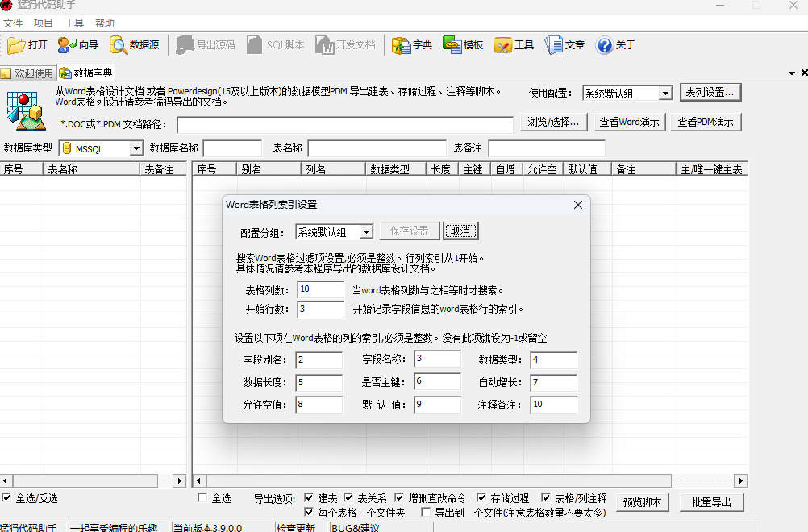Screen dimensions: 808x532
Task: Click the app logo icon in the title bar
Action: click(6, 5)
